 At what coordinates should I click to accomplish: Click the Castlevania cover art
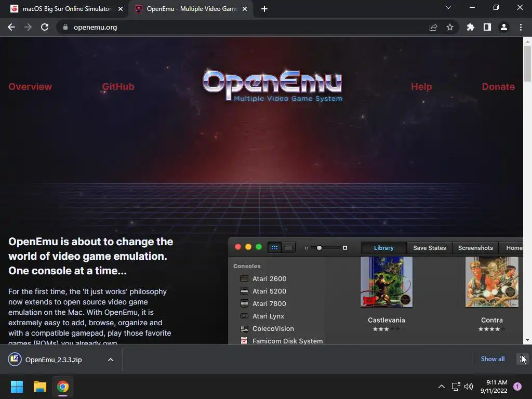coord(387,282)
